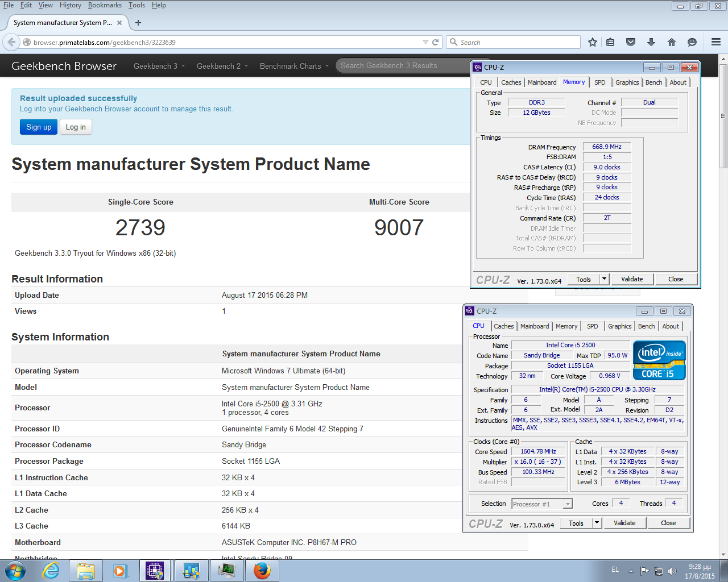Expand the Benchmark Charts dropdown
Viewport: 728px width, 582px height.
click(x=295, y=66)
